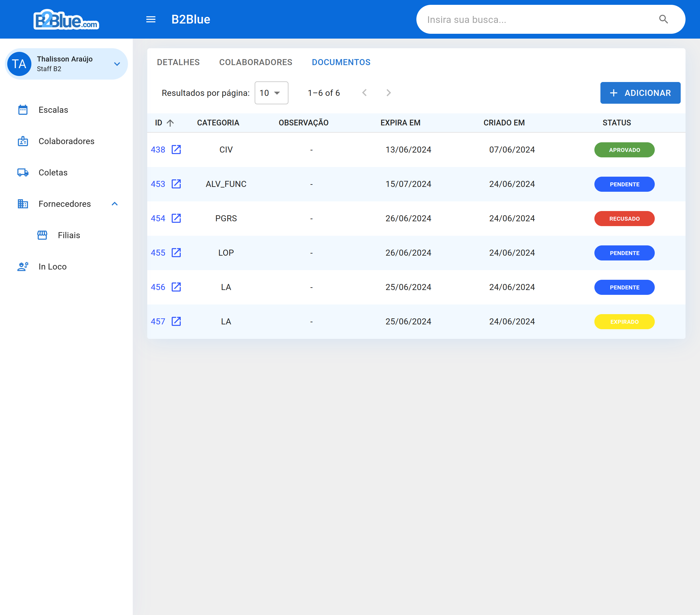The height and width of the screenshot is (615, 700).
Task: Focus the Insira sua busca search field
Action: [538, 20]
